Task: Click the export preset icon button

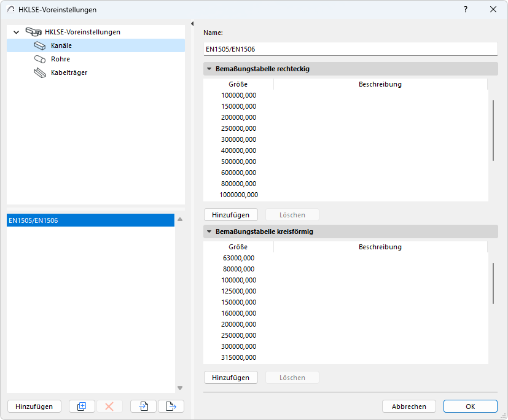Action: point(171,406)
